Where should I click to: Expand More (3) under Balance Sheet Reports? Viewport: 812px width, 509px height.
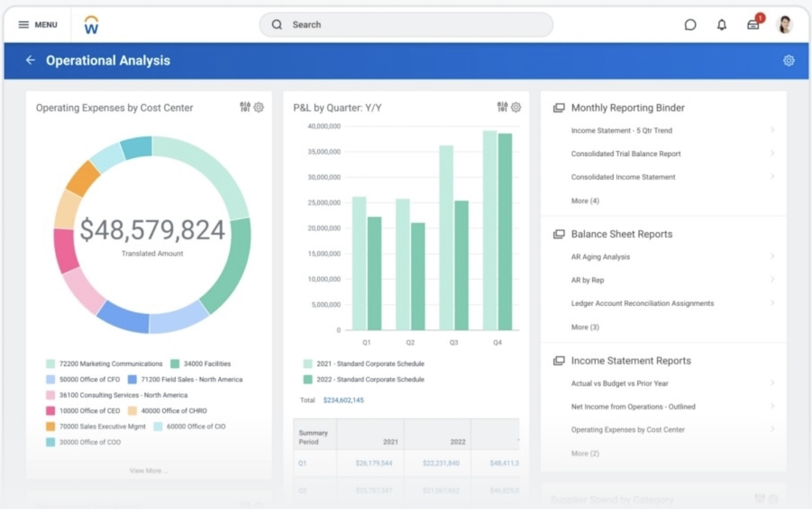(585, 327)
